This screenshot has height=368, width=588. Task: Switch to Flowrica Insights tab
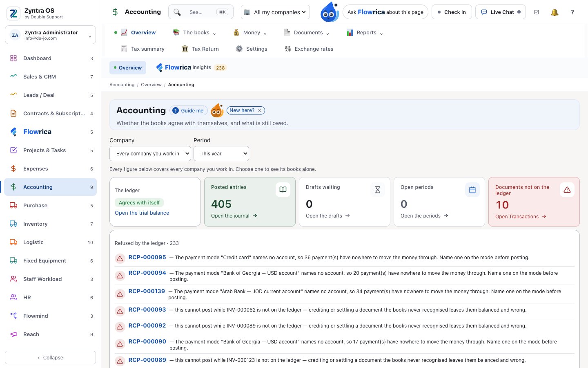(x=191, y=67)
